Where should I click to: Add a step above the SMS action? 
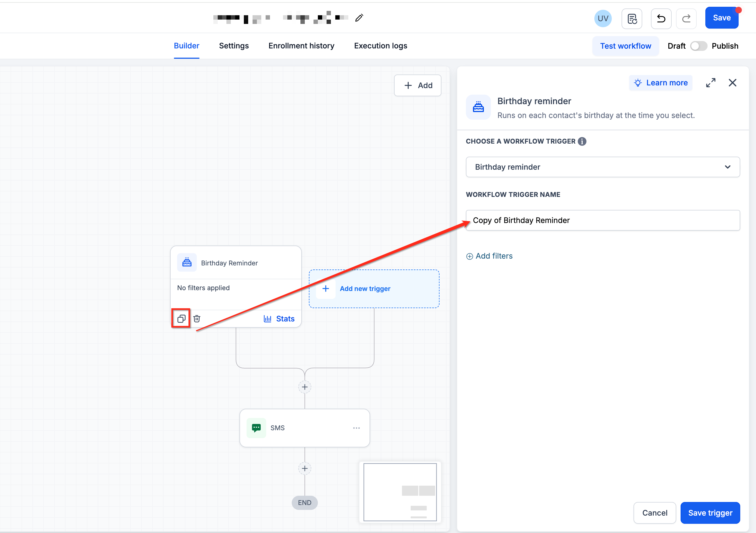(305, 387)
